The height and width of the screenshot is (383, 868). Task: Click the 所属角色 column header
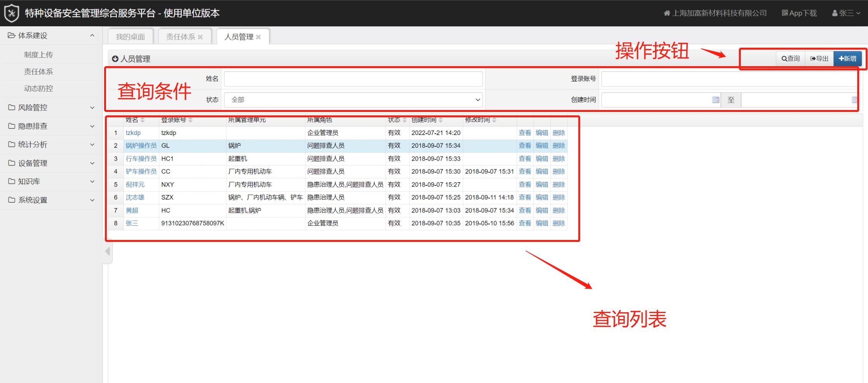coord(320,120)
